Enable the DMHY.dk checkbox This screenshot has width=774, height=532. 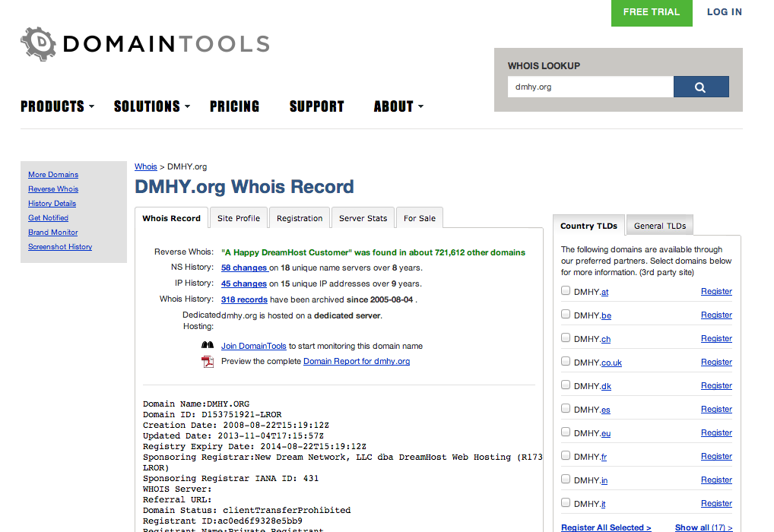tap(566, 385)
